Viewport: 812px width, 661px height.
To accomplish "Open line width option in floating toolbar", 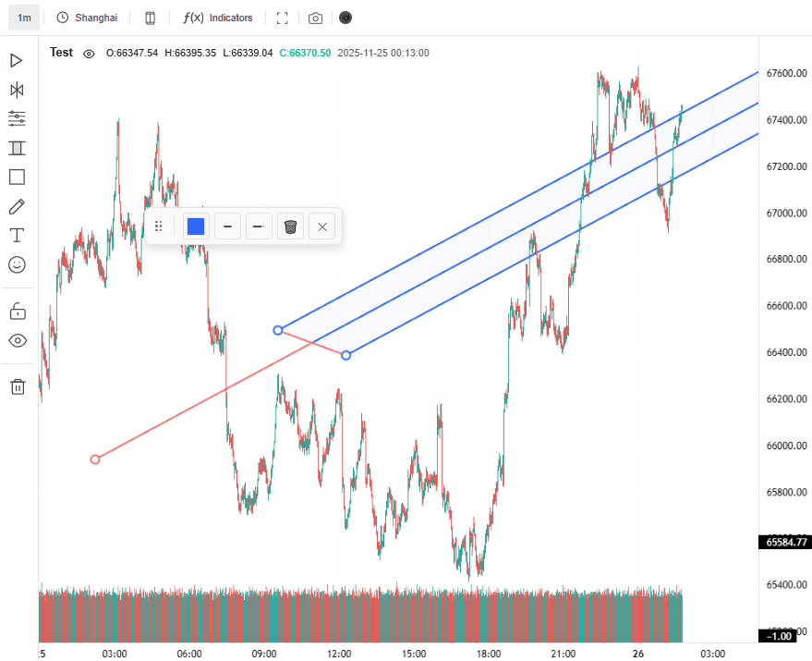I will 227,226.
